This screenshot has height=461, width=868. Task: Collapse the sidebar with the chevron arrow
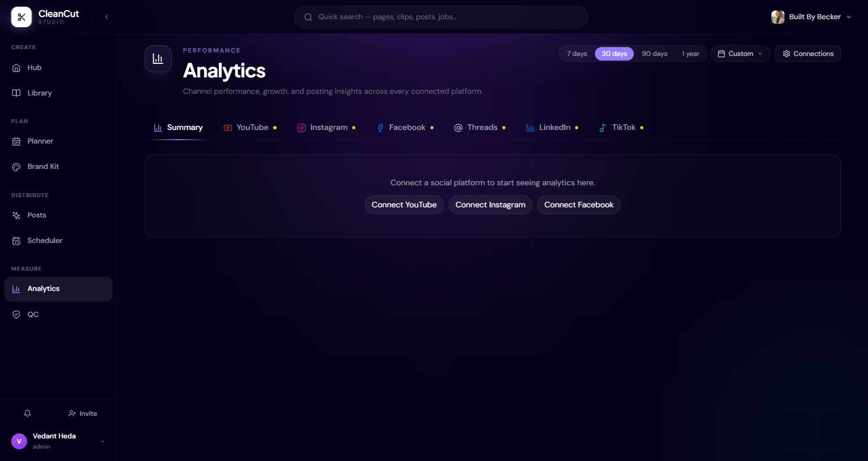106,17
